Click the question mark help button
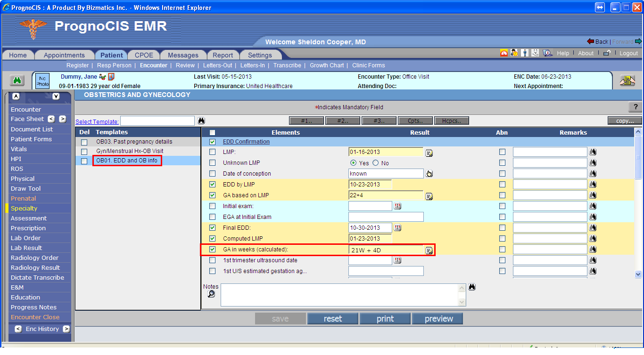 635,107
